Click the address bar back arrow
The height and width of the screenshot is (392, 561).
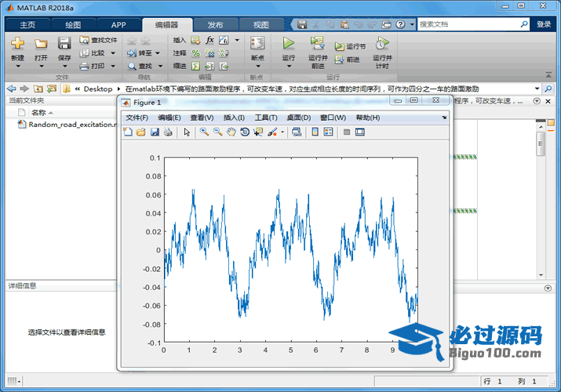[12, 89]
